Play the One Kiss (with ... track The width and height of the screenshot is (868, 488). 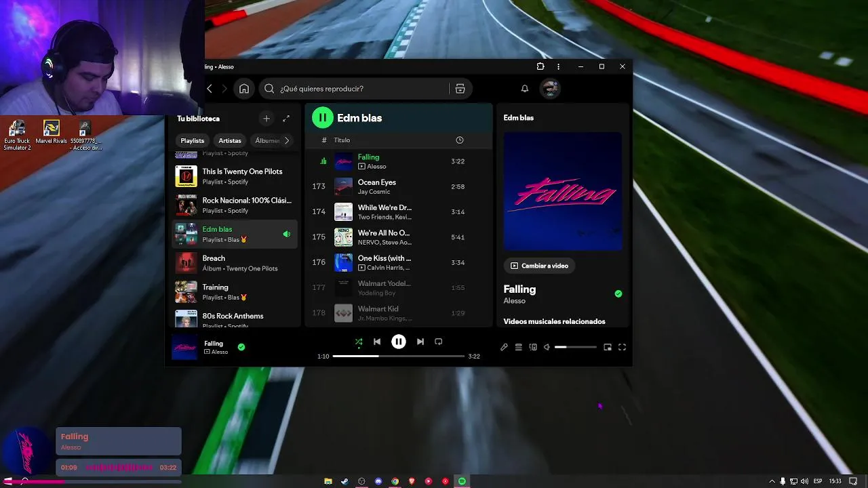click(x=399, y=262)
